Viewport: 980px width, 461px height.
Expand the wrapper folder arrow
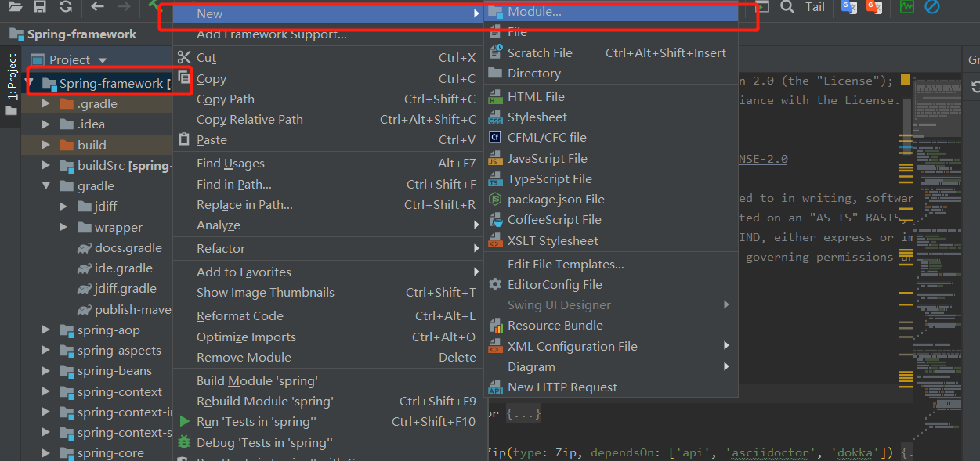64,228
